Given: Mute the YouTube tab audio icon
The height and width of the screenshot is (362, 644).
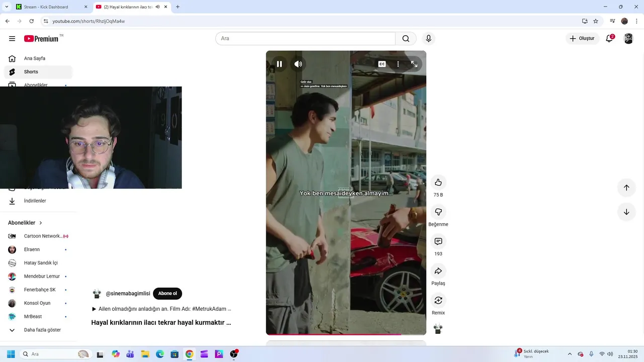Looking at the screenshot, I should [157, 7].
